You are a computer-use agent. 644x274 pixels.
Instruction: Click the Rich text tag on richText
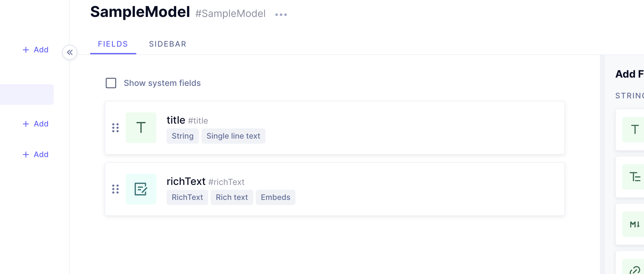232,197
